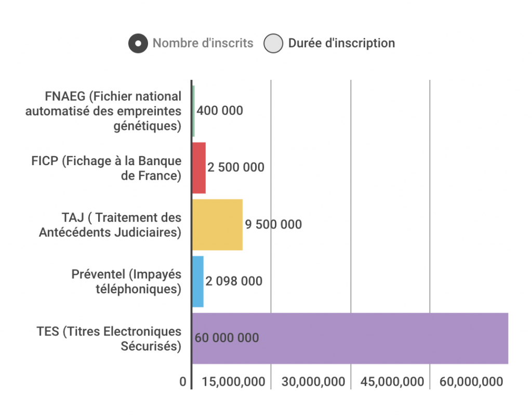Click the red FICP bar
Image resolution: width=532 pixels, height=419 pixels.
point(199,168)
